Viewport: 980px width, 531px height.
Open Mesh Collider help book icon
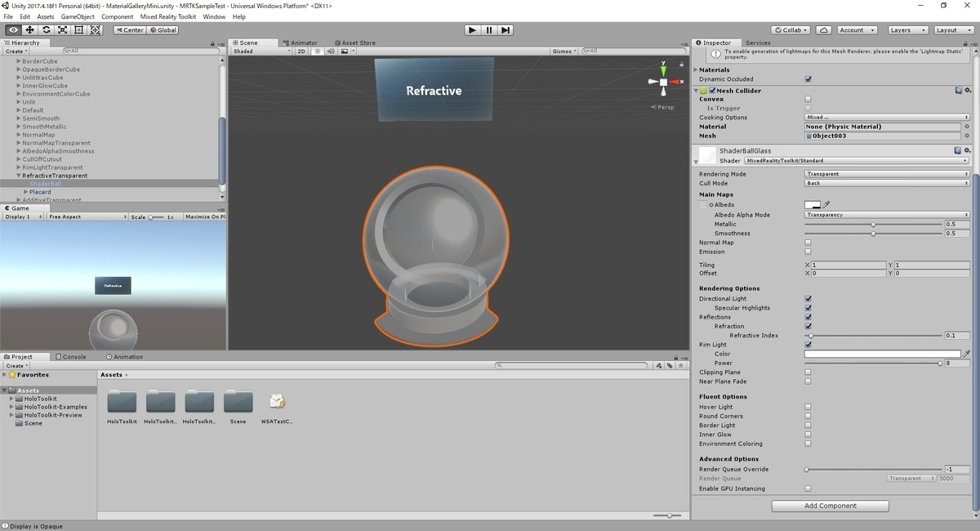(x=958, y=90)
